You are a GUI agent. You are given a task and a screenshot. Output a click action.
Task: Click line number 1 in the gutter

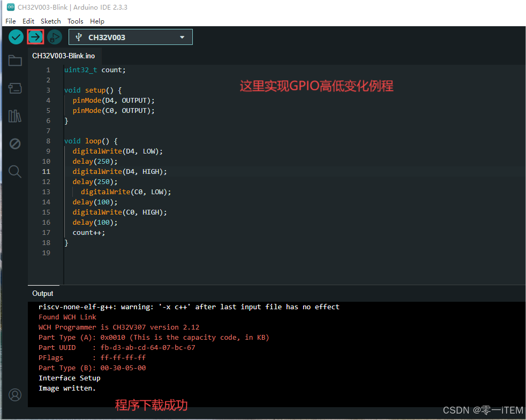tap(48, 70)
